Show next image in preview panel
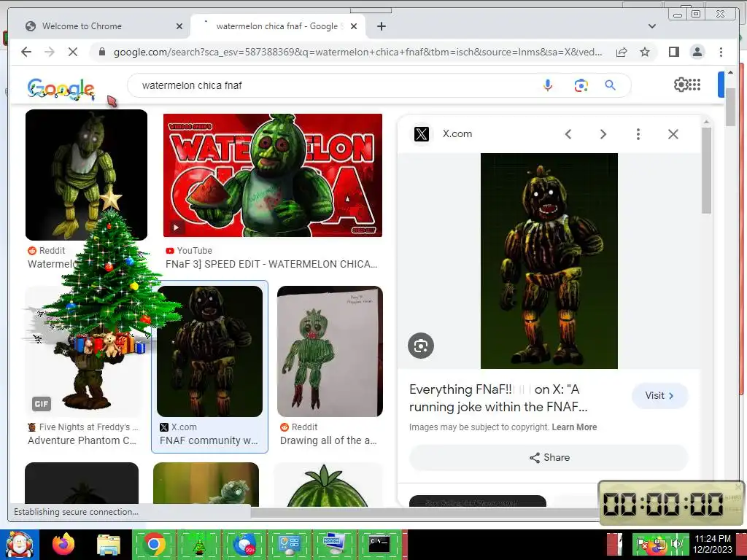The width and height of the screenshot is (747, 560). pyautogui.click(x=603, y=134)
